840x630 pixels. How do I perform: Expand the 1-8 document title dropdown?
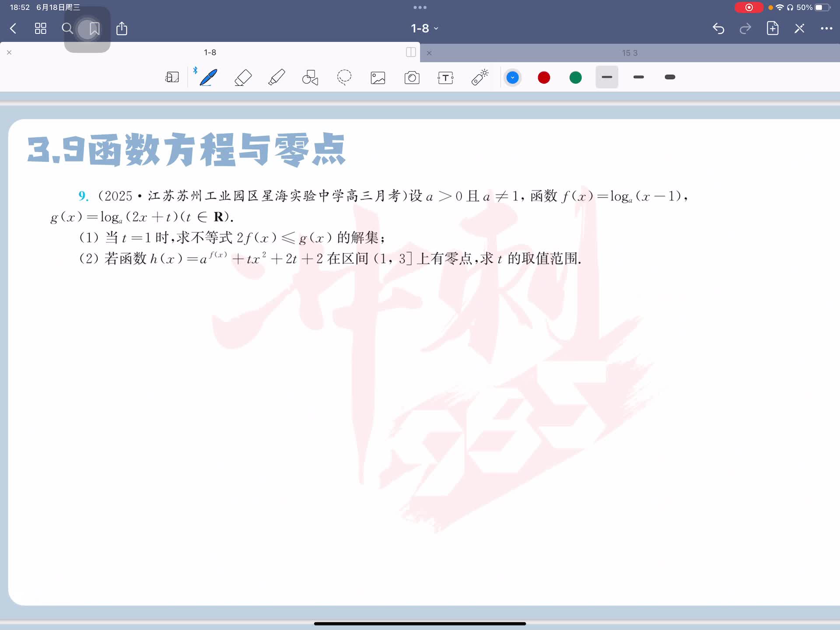click(424, 28)
